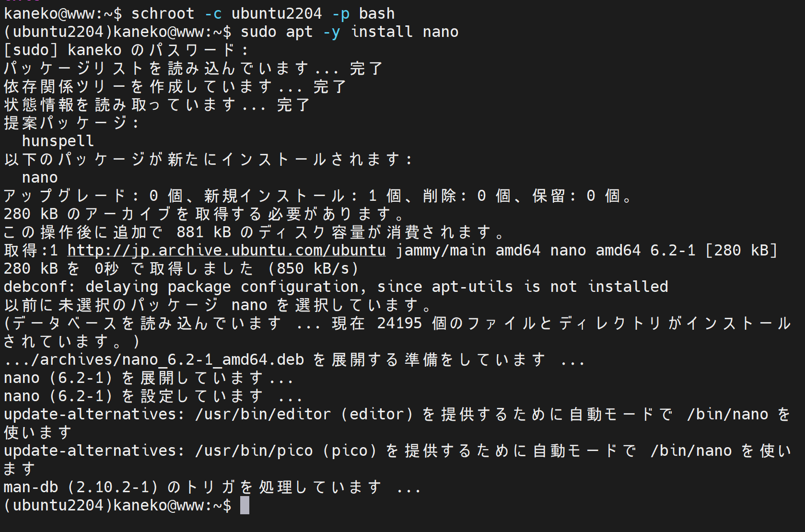805x532 pixels.
Task: Click the 'apt-utils is not installed' text
Action: click(x=550, y=287)
